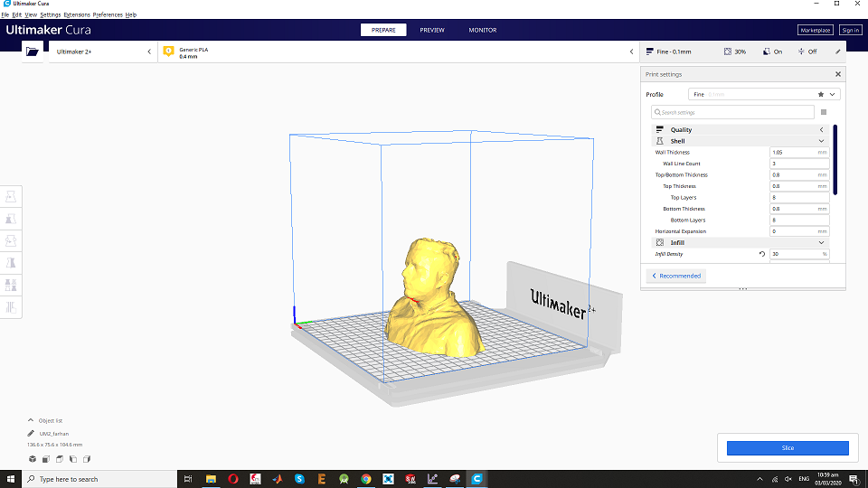Open Skype from the taskbar
This screenshot has width=868, height=488.
tap(299, 479)
